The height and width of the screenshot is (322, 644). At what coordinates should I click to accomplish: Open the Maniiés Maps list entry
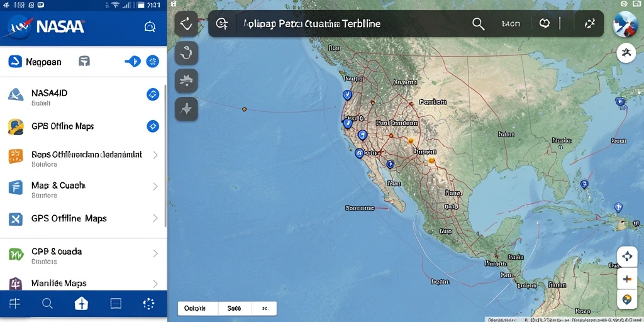pos(82,284)
